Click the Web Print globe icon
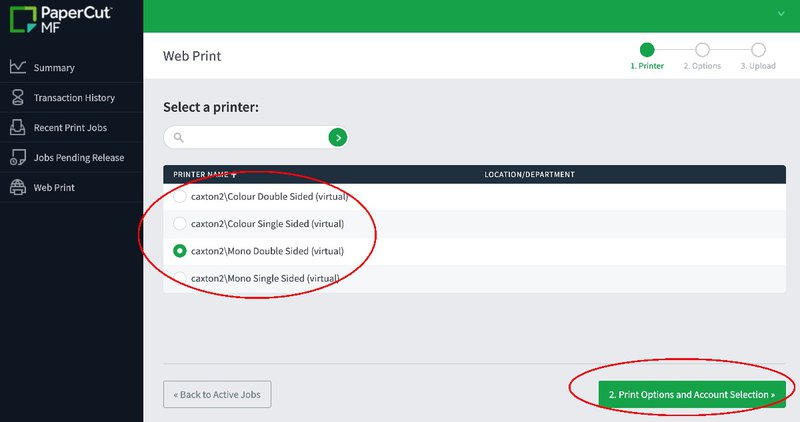Viewport: 800px width, 422px height. click(x=18, y=187)
